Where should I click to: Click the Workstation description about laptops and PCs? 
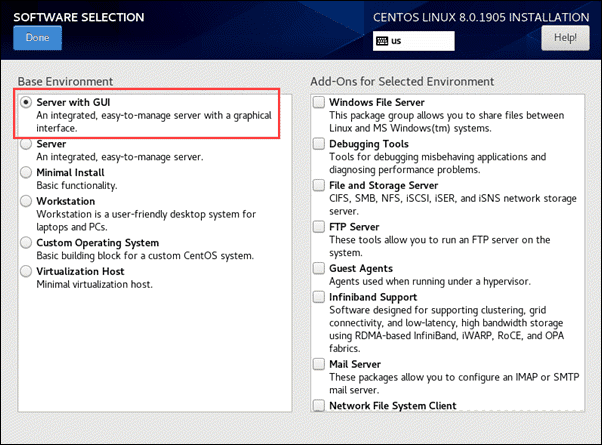pyautogui.click(x=146, y=220)
